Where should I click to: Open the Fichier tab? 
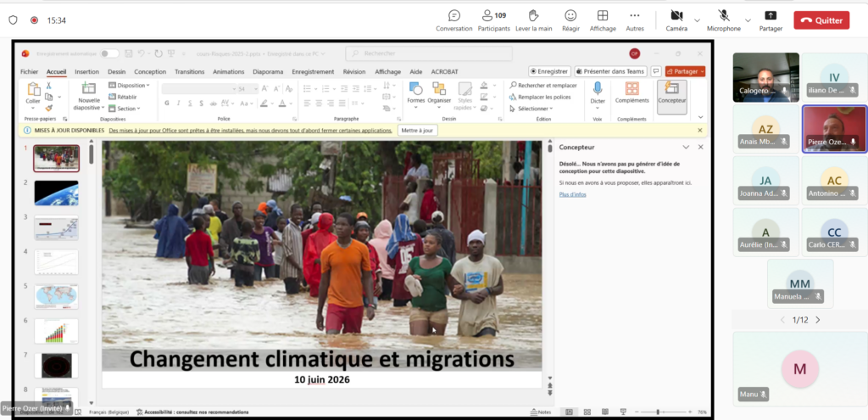pos(30,71)
